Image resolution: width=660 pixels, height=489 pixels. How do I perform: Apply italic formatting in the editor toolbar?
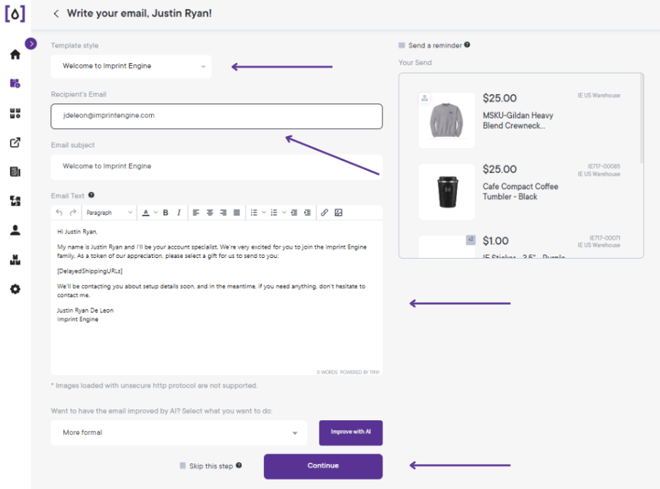coord(179,213)
